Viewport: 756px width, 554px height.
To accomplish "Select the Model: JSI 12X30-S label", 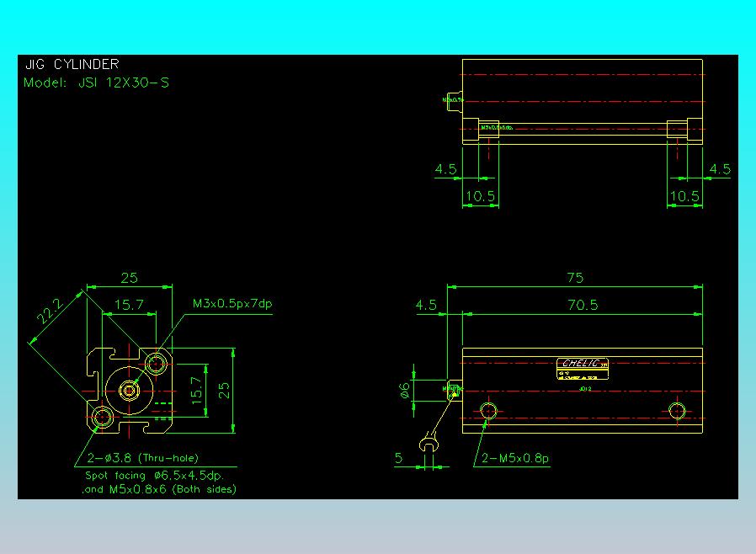I will point(97,83).
